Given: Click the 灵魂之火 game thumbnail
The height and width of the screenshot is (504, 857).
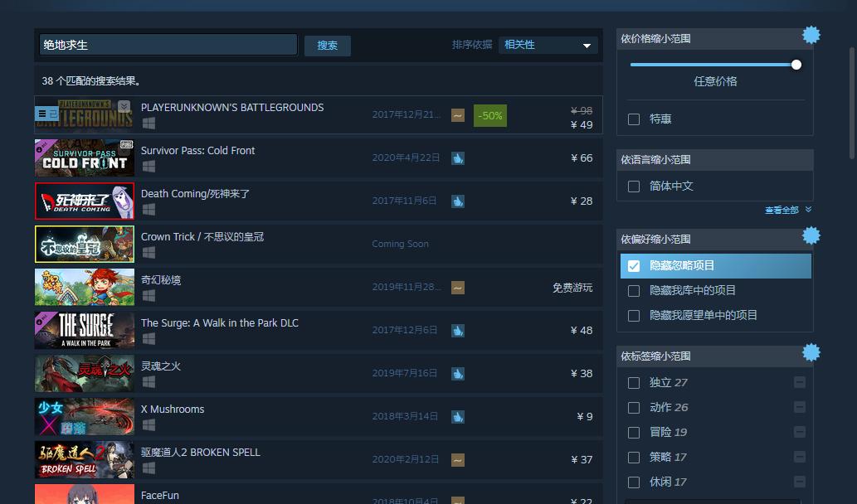Looking at the screenshot, I should pos(84,374).
